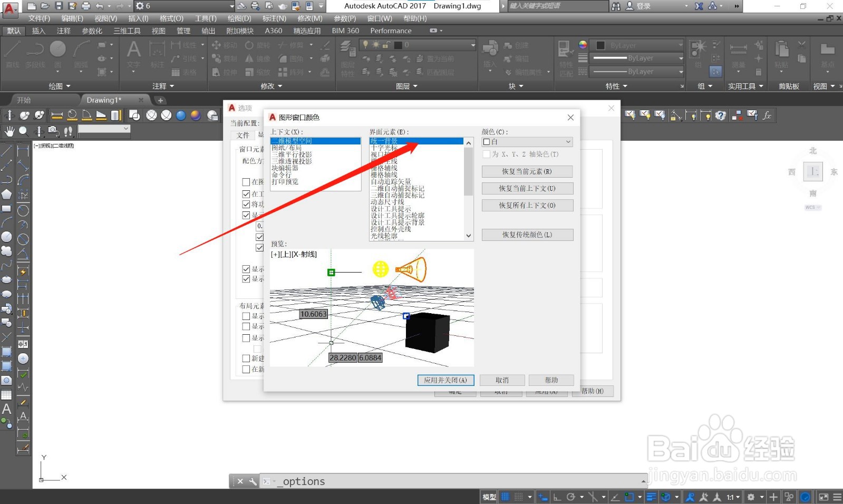
Task: Click the Text tool in ribbon
Action: [x=134, y=55]
